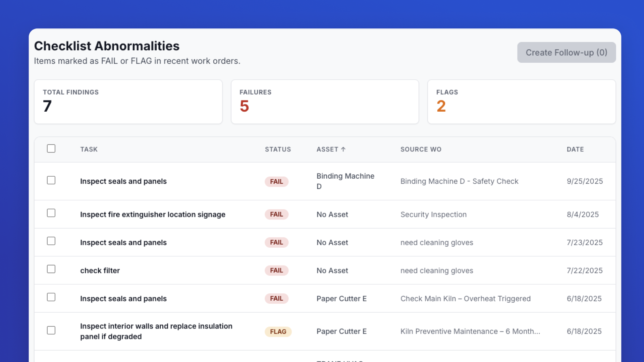
Task: Sort the table by the STATUS column
Action: coord(278,149)
